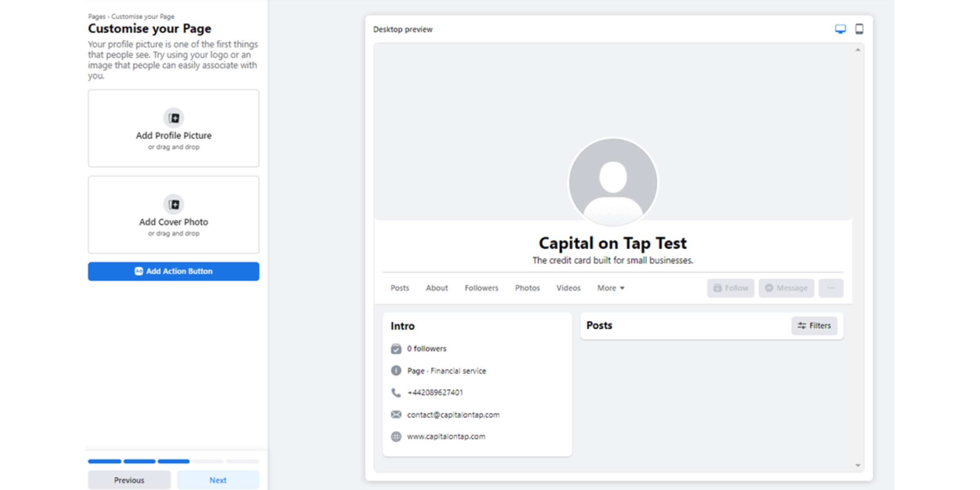Click first progress step segment
The height and width of the screenshot is (490, 980).
tap(105, 461)
